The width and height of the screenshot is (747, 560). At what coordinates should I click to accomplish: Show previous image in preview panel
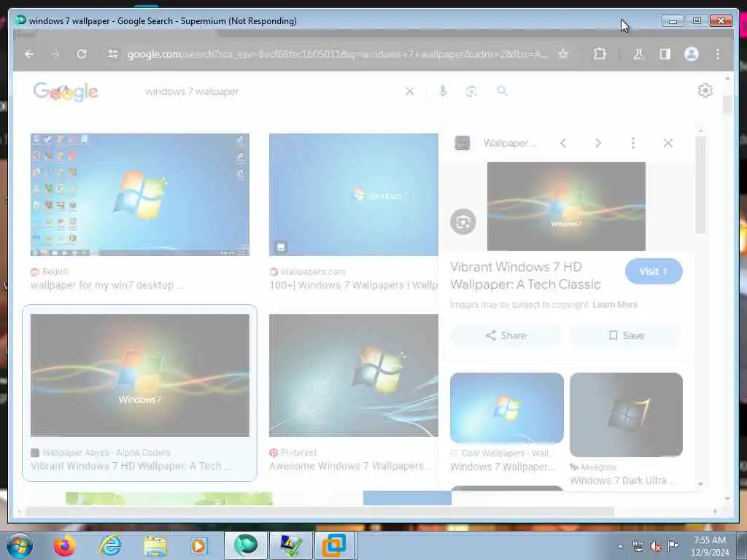[563, 143]
